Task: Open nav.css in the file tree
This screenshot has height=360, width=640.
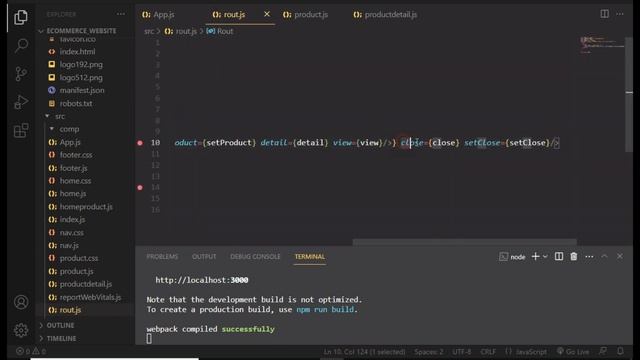Action: click(71, 233)
